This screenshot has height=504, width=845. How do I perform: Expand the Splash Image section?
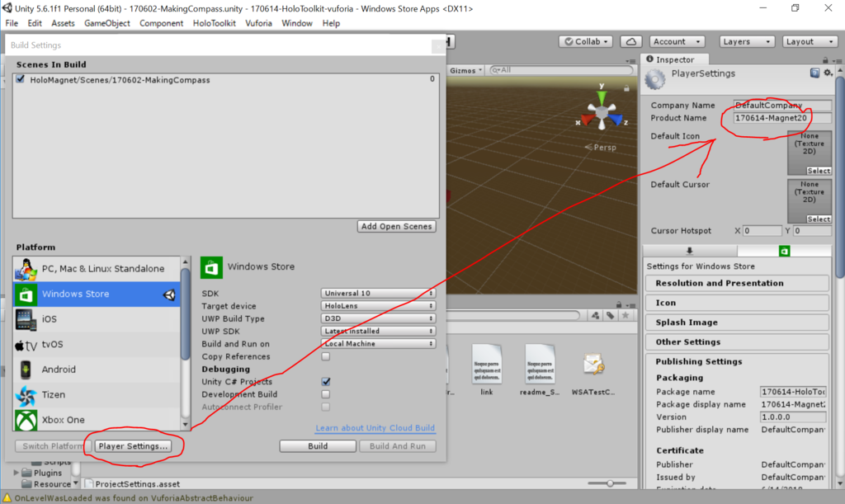click(x=737, y=323)
